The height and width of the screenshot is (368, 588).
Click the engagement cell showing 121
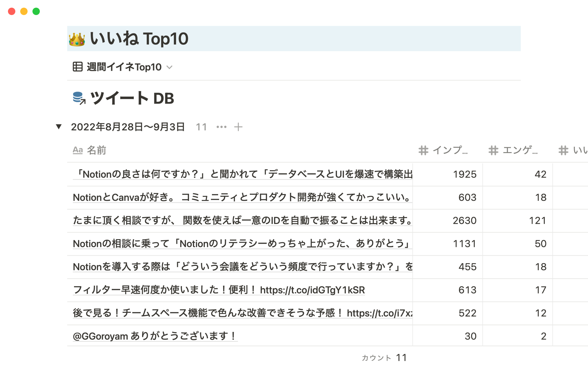click(537, 220)
